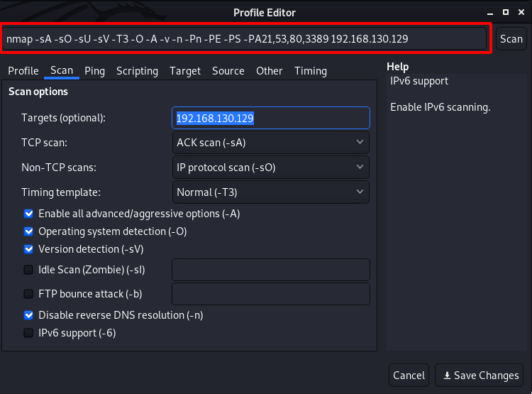Minimize the Profile Editor window
Image resolution: width=532 pixels, height=394 pixels.
tap(490, 13)
